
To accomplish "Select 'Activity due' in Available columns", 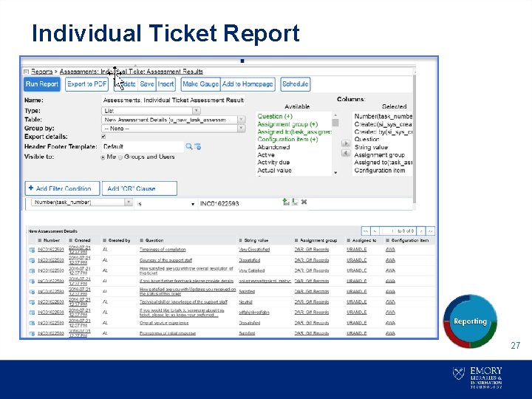I will [273, 163].
